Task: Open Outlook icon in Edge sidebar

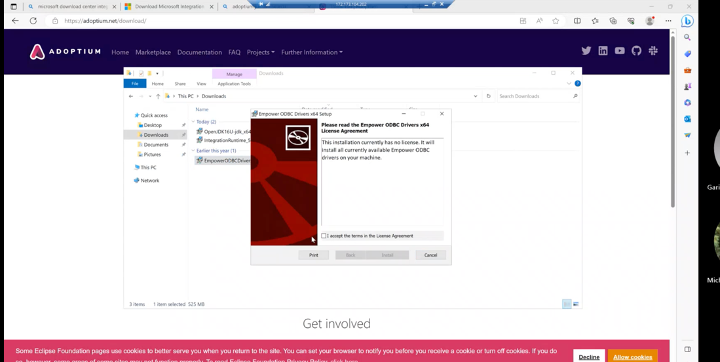Action: click(687, 119)
